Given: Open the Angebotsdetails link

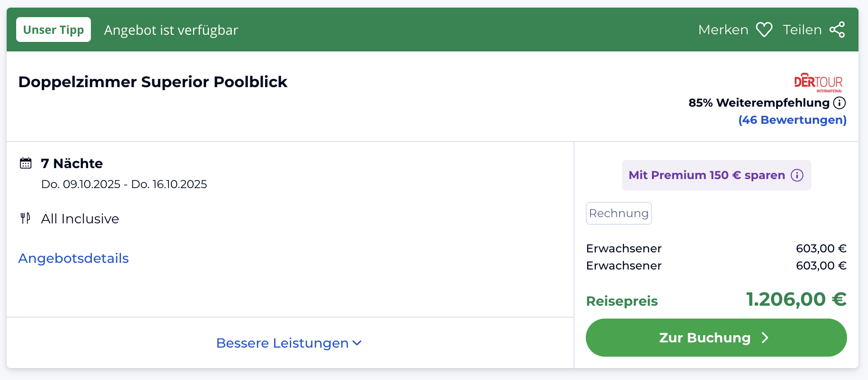Looking at the screenshot, I should pyautogui.click(x=73, y=258).
